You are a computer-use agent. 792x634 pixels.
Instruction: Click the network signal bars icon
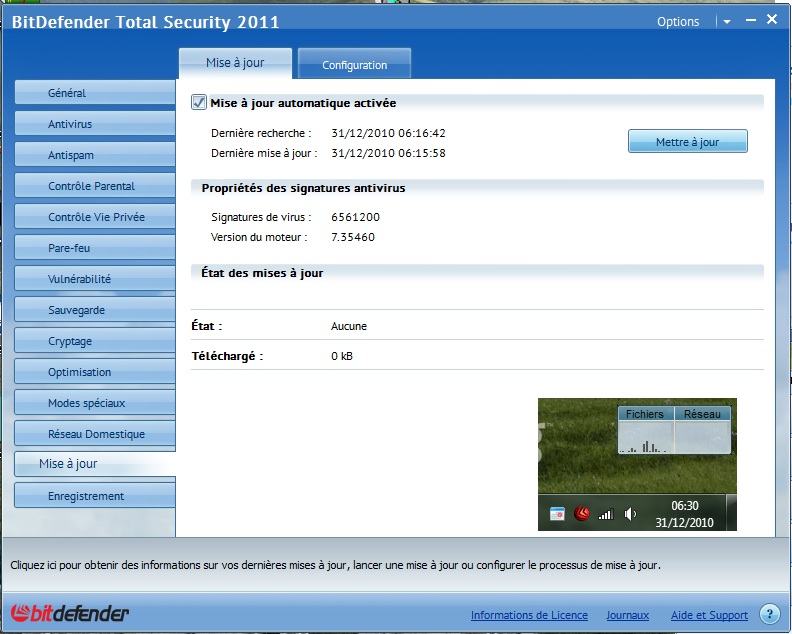606,514
